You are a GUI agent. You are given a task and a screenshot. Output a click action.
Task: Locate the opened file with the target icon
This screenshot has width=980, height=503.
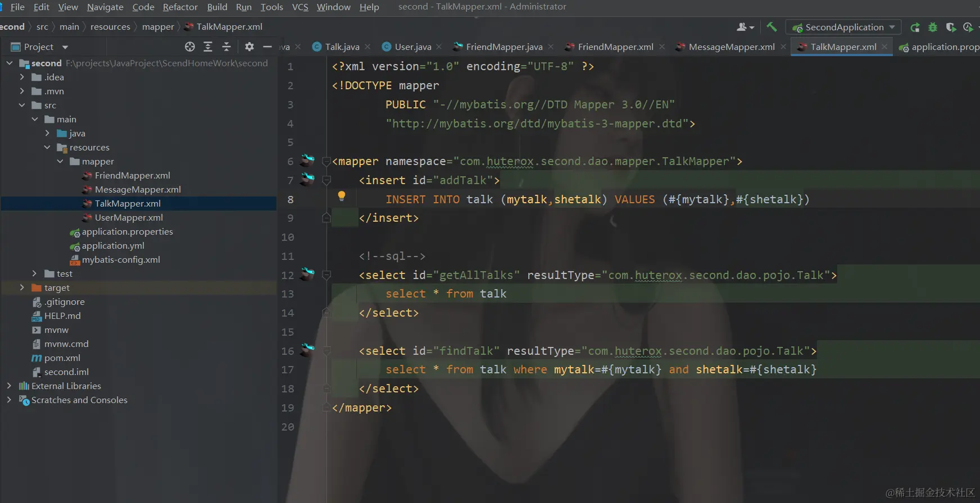coord(190,47)
